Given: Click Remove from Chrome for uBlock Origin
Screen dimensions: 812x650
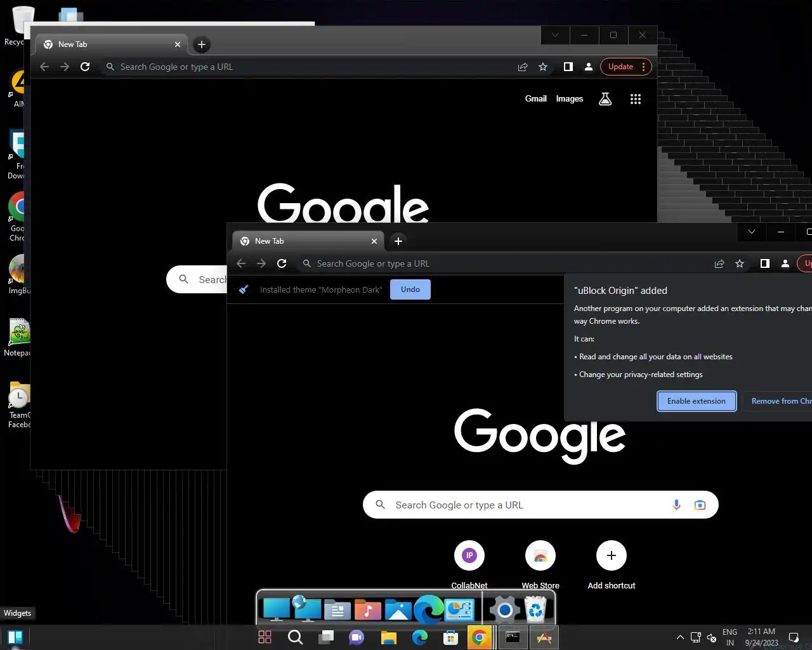Looking at the screenshot, I should (x=778, y=401).
